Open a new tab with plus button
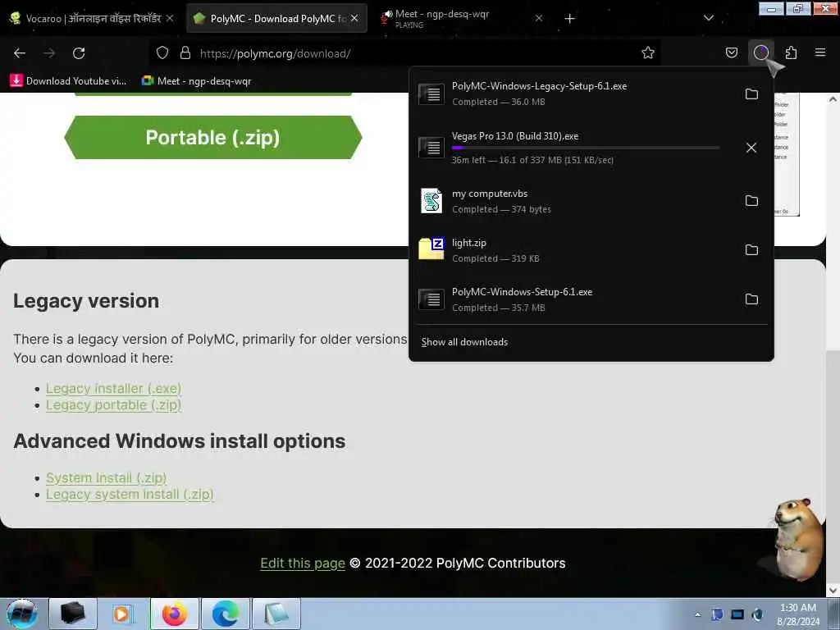The image size is (840, 630). 569,19
